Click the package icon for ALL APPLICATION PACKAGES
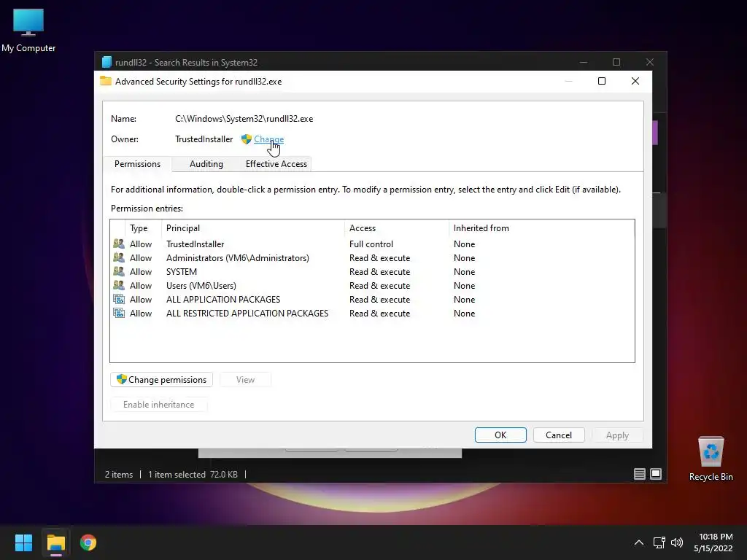 click(119, 299)
